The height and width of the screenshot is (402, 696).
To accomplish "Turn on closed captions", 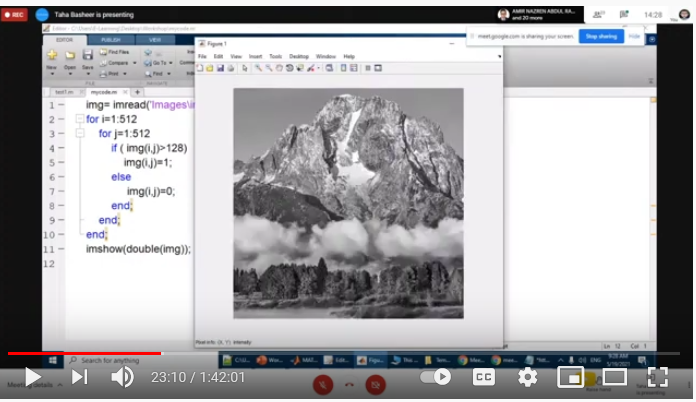I will 483,377.
